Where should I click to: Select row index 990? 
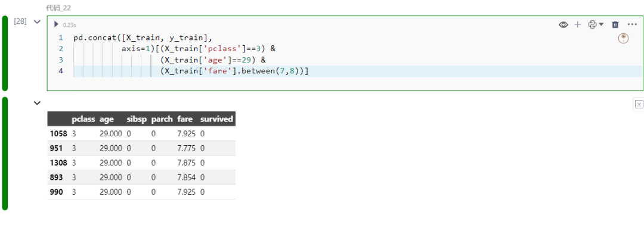[56, 192]
